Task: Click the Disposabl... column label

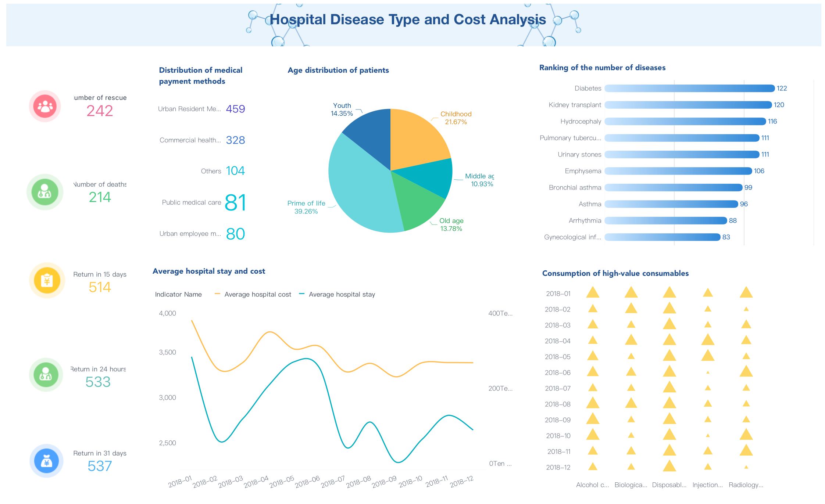Action: point(669,485)
